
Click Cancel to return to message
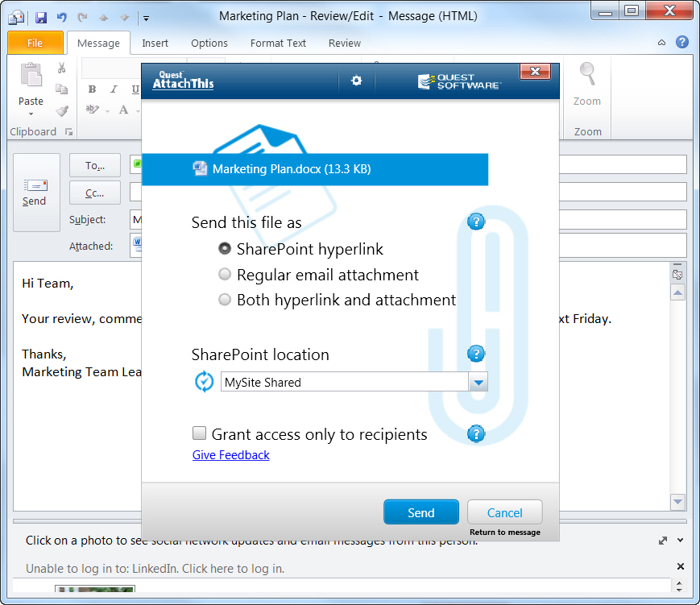click(x=504, y=512)
